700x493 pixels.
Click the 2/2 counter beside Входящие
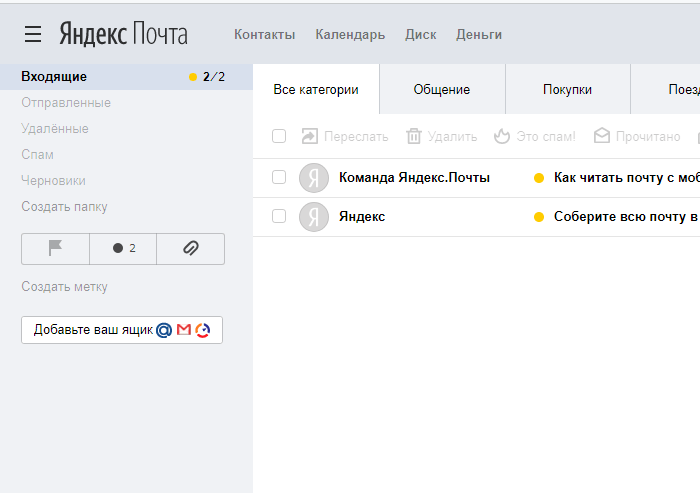[x=214, y=77]
